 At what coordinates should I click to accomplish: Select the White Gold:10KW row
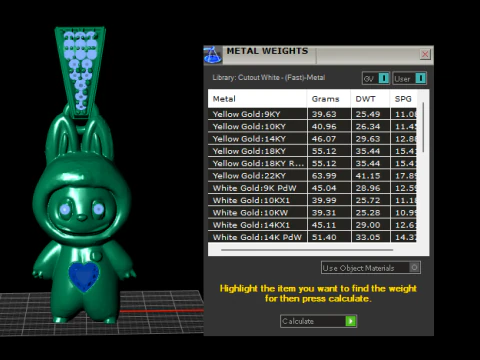pos(312,213)
